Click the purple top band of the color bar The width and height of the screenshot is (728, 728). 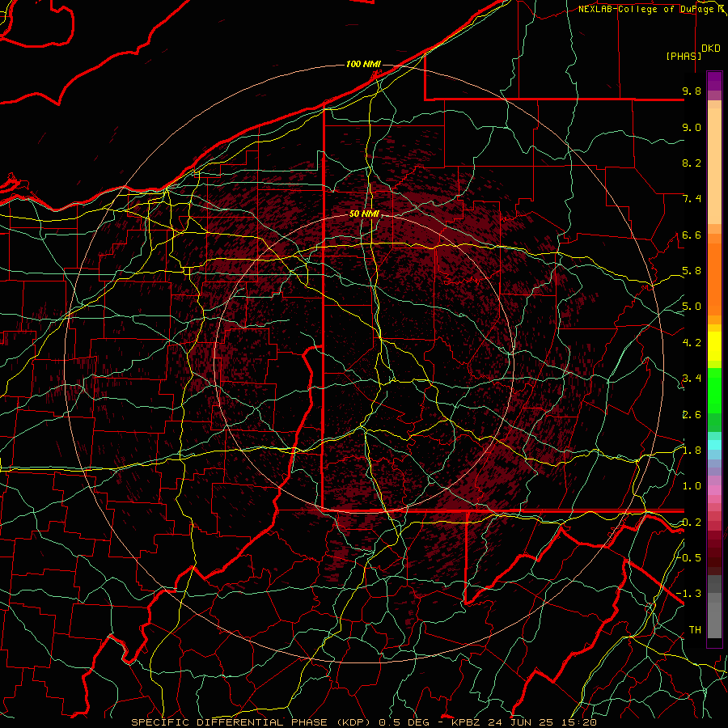pos(714,81)
